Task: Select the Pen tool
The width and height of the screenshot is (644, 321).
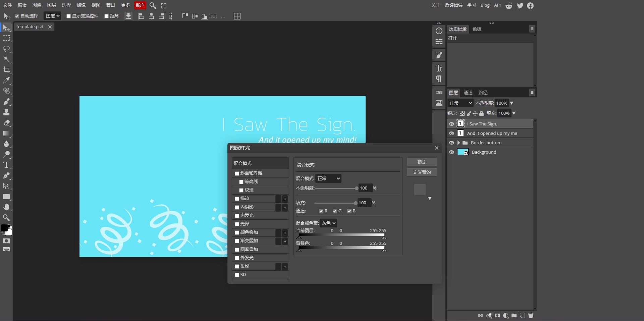Action: pyautogui.click(x=6, y=175)
